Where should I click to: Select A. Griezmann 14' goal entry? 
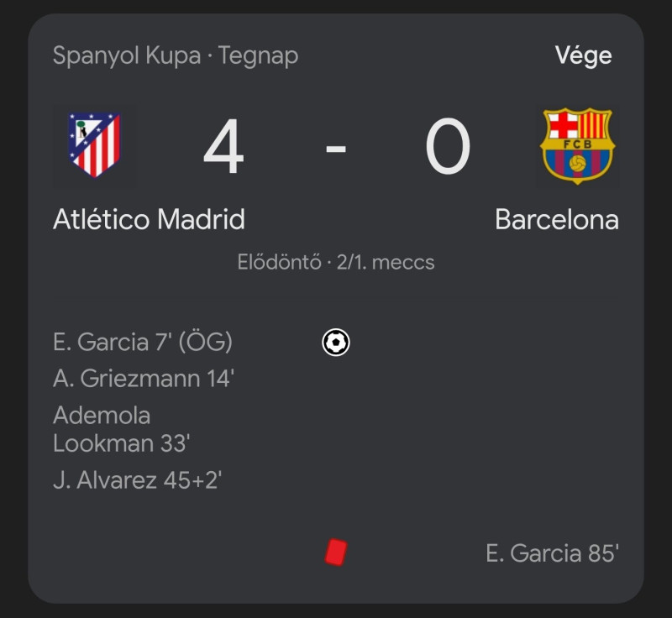point(143,379)
